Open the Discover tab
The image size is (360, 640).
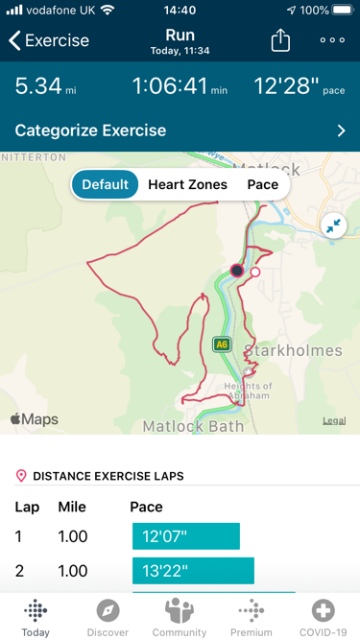[108, 617]
